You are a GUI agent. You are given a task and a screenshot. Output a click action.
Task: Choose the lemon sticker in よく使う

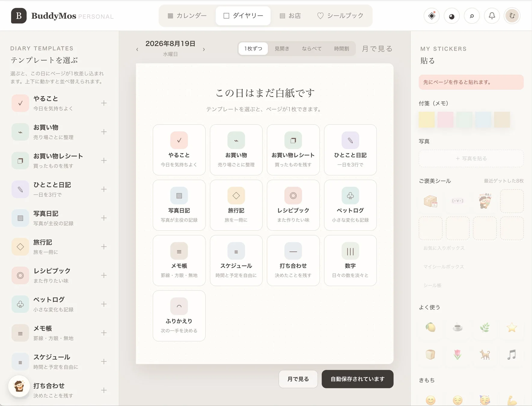[430, 327]
